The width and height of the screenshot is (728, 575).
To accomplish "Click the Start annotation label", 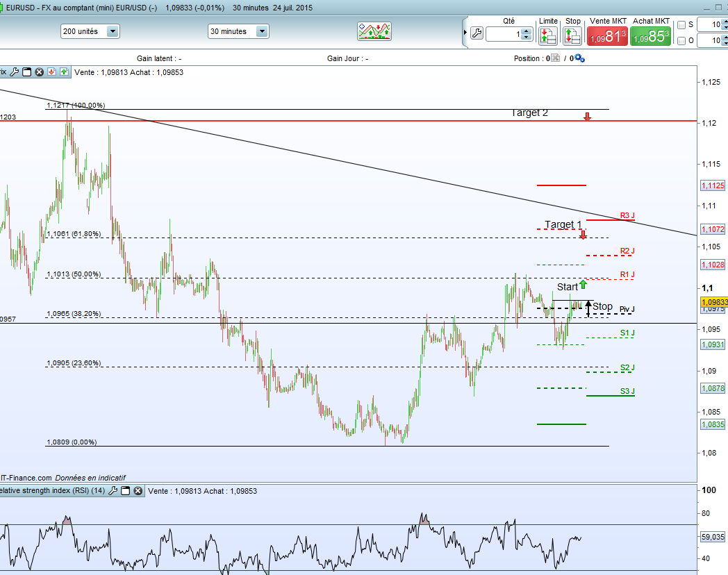I will 568,287.
